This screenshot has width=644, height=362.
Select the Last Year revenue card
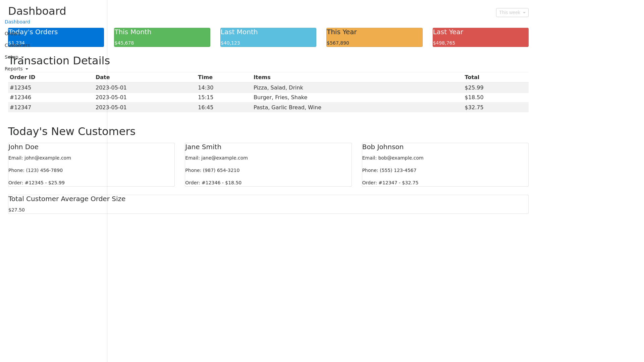pyautogui.click(x=480, y=37)
